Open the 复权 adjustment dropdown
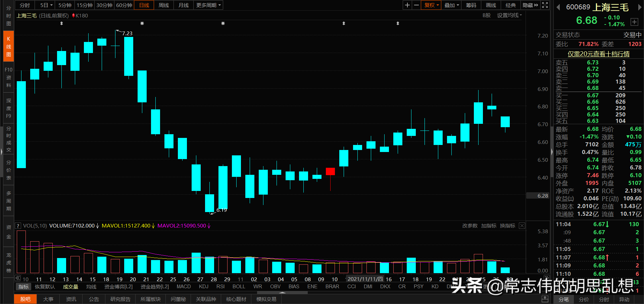Screen dimensions: 644x304 [431, 5]
